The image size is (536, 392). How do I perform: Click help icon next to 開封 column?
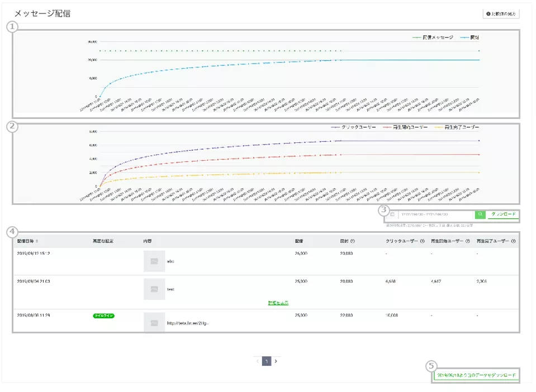click(x=353, y=241)
